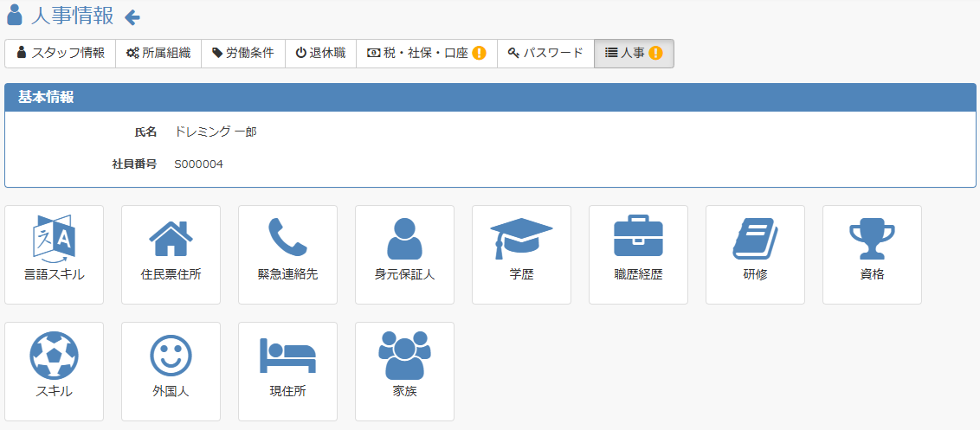Select the スキル soccer ball tile
This screenshot has height=430, width=980.
(x=55, y=372)
